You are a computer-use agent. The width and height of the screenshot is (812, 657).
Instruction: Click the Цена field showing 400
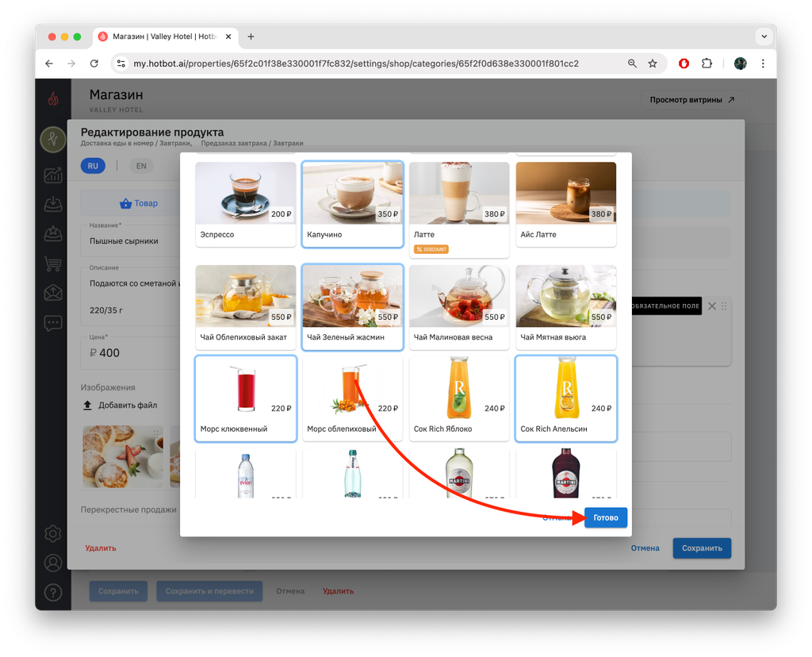(x=131, y=353)
